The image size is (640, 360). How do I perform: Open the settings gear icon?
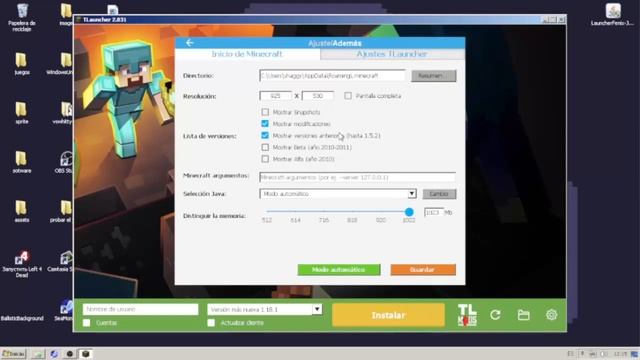551,315
